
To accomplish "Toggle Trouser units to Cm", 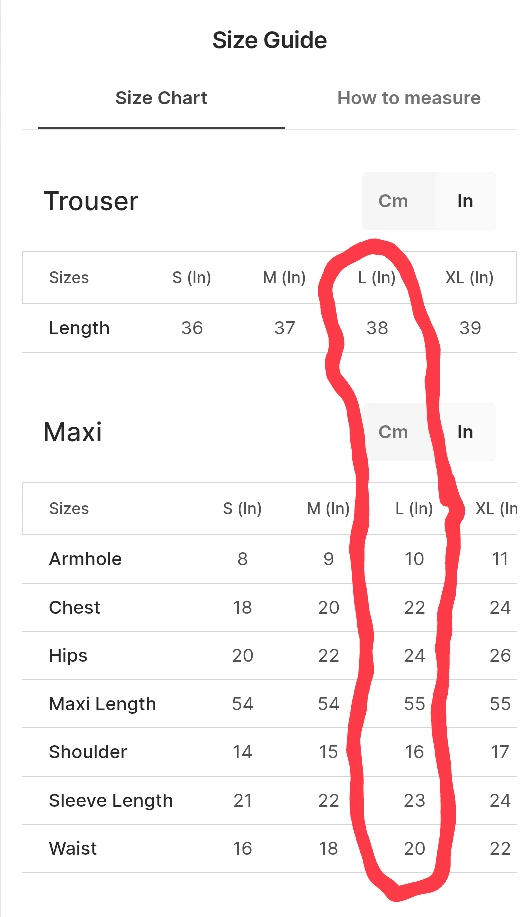I will [x=393, y=201].
